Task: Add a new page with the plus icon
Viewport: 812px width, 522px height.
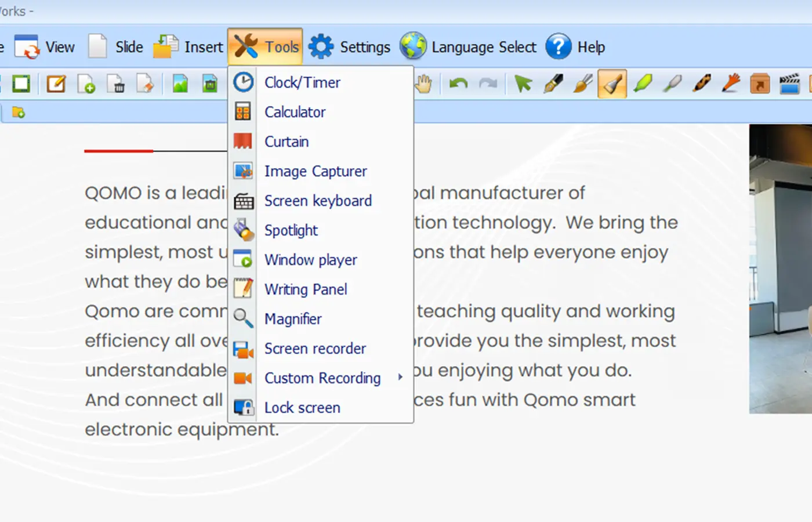Action: [86, 84]
